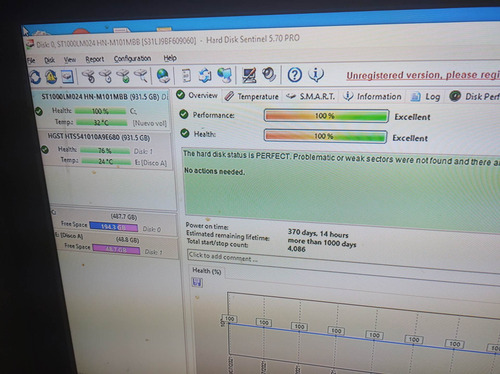Click the 32 °C temperature bar
This screenshot has width=500, height=374.
(x=102, y=123)
